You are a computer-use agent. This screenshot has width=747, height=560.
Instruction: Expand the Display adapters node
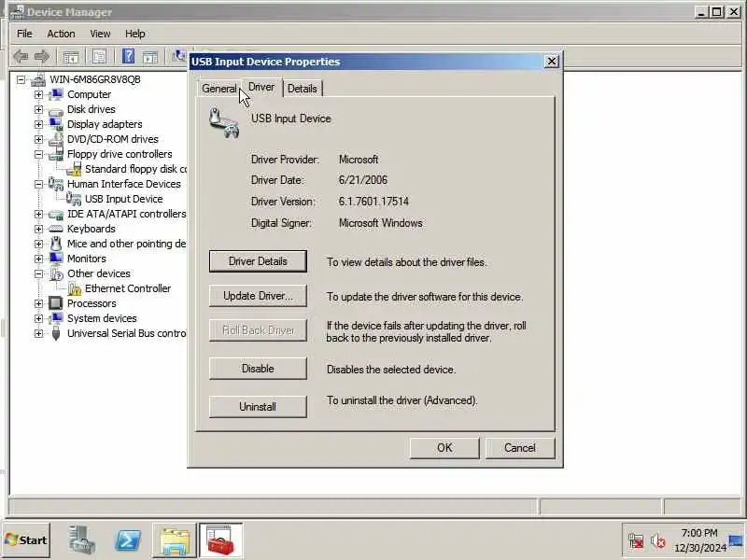point(38,124)
